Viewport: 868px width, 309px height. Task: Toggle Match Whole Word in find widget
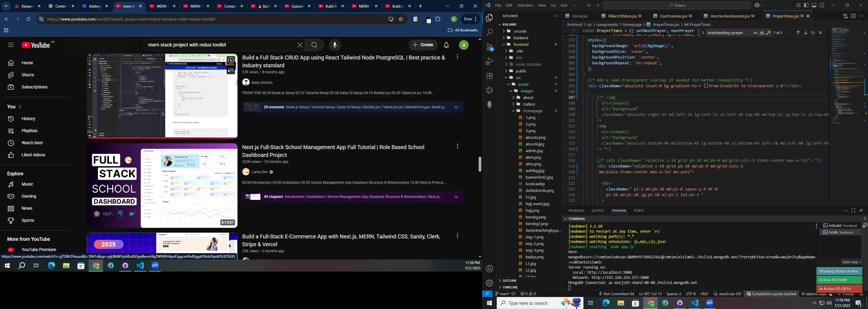[762, 33]
